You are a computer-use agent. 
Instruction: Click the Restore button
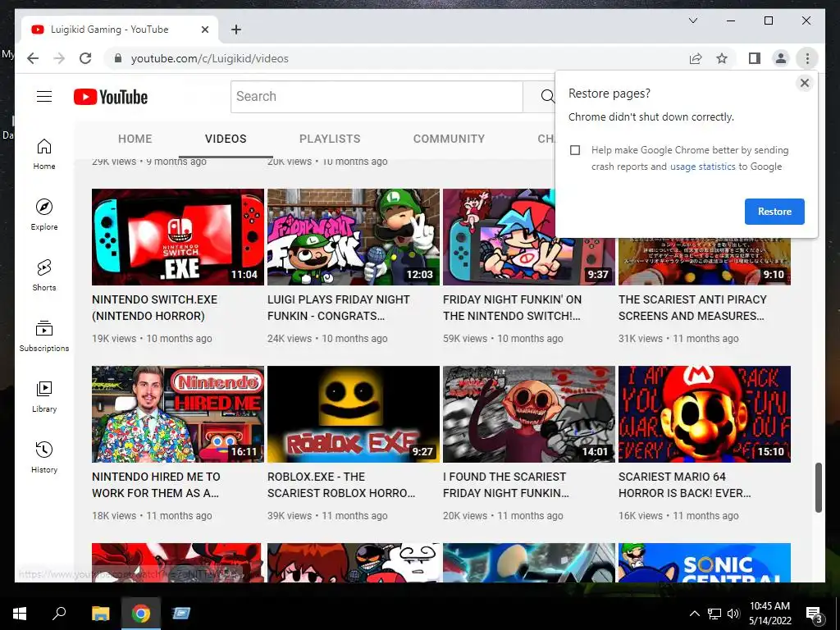click(x=774, y=211)
